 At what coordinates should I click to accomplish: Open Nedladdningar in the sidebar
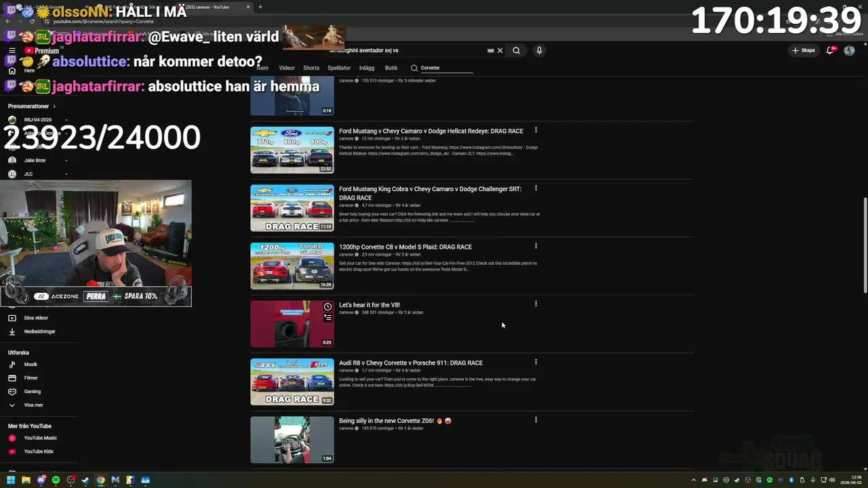click(x=39, y=331)
